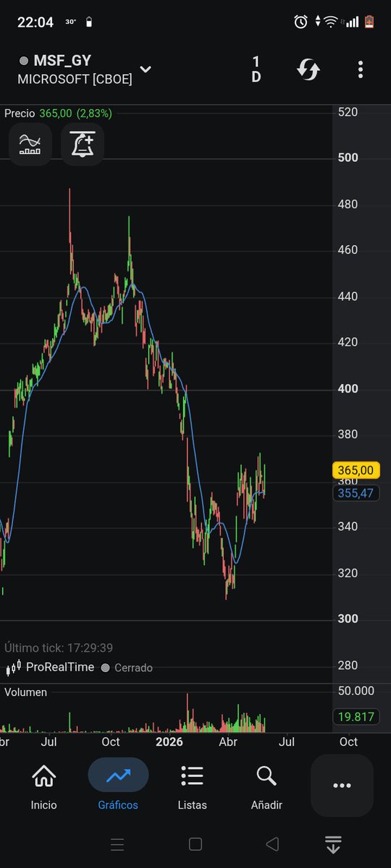Change the 1 D timeframe selector
This screenshot has height=868, width=391.
(x=256, y=69)
